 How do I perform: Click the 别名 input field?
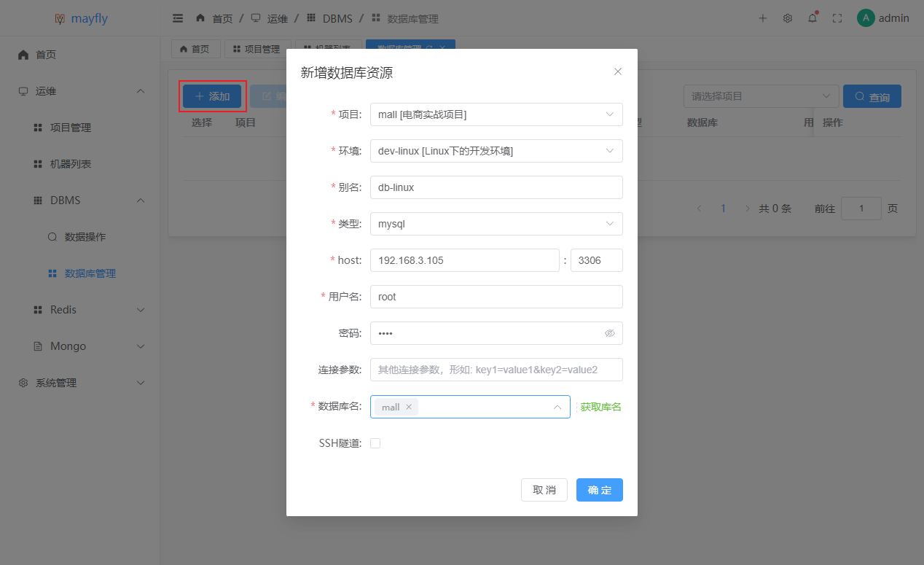tap(496, 187)
